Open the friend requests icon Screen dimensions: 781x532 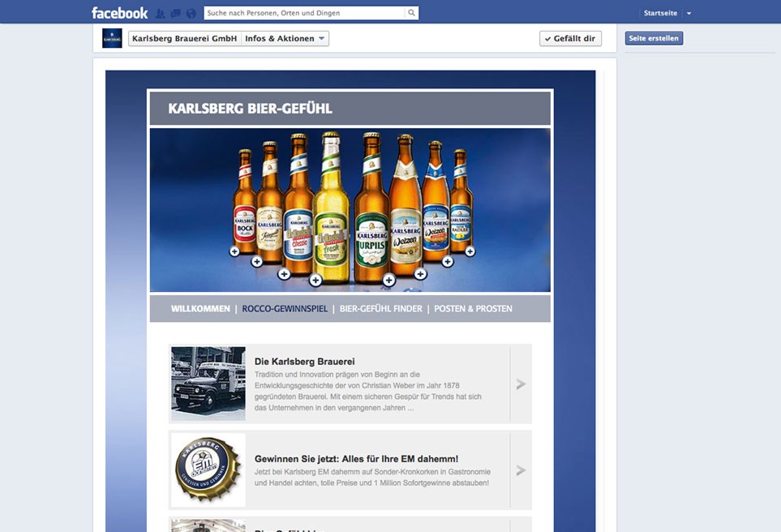pyautogui.click(x=160, y=14)
